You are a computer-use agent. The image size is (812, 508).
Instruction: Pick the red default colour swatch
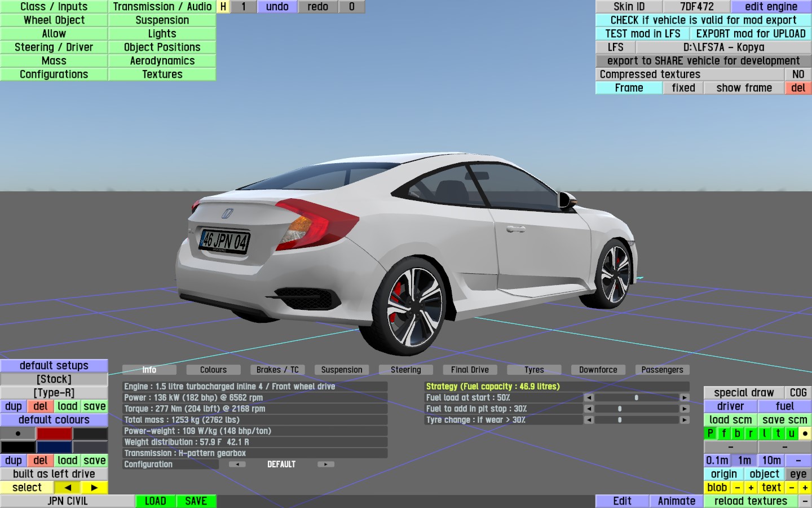[54, 433]
